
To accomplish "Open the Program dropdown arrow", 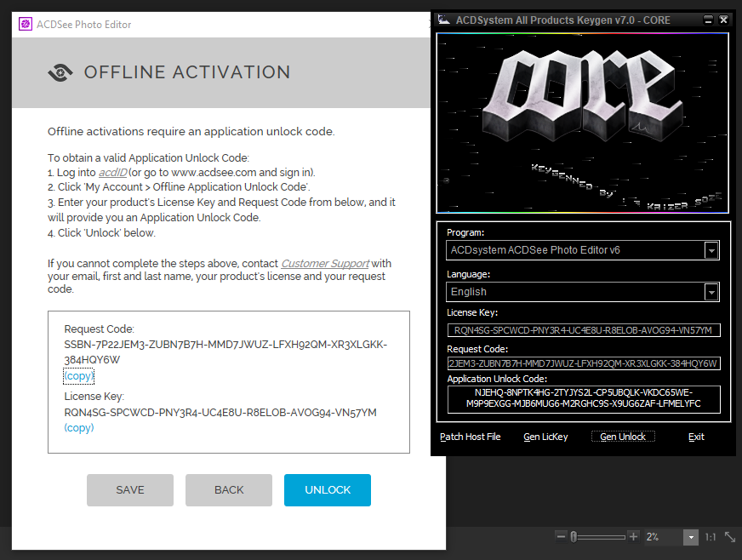I will (x=711, y=250).
